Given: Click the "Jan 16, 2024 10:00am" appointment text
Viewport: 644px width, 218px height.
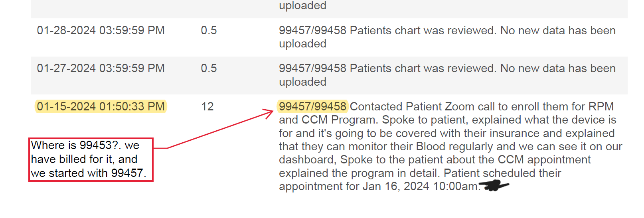Looking at the screenshot, I should (420, 187).
